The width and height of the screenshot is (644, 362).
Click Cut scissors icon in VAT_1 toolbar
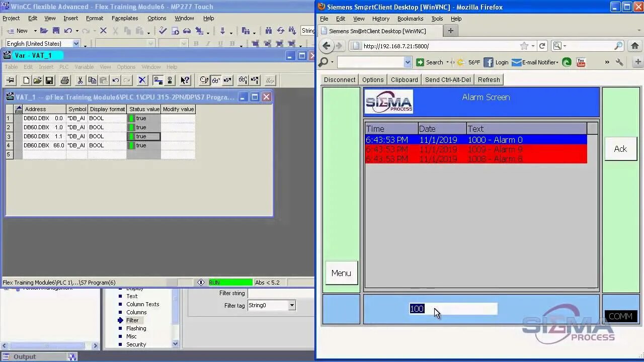80,80
